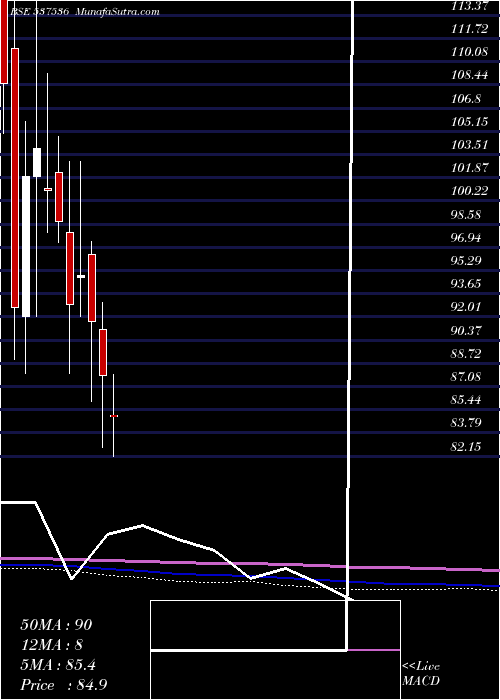
Task: Select the 105.15 price axis label
Action: [470, 122]
